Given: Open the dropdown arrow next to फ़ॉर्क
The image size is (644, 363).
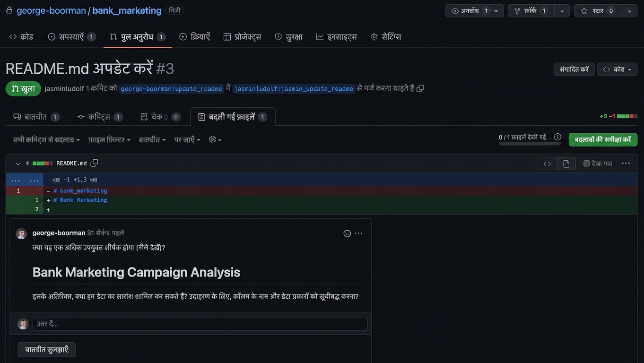Looking at the screenshot, I should (562, 11).
